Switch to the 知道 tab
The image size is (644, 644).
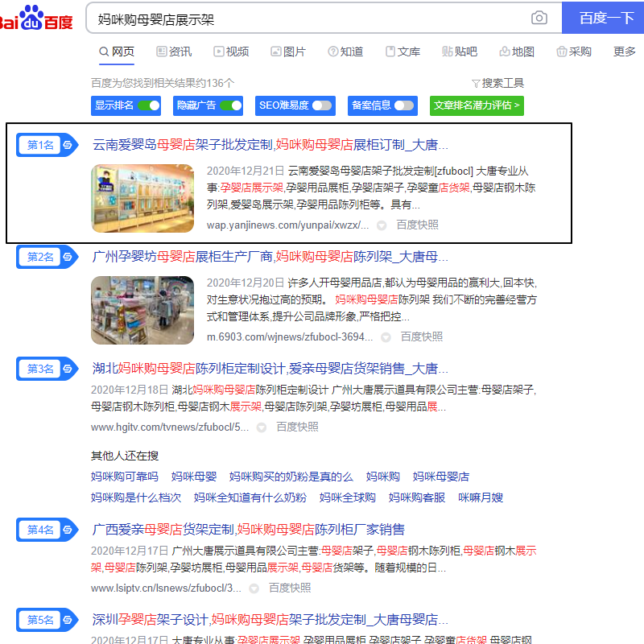click(x=345, y=52)
